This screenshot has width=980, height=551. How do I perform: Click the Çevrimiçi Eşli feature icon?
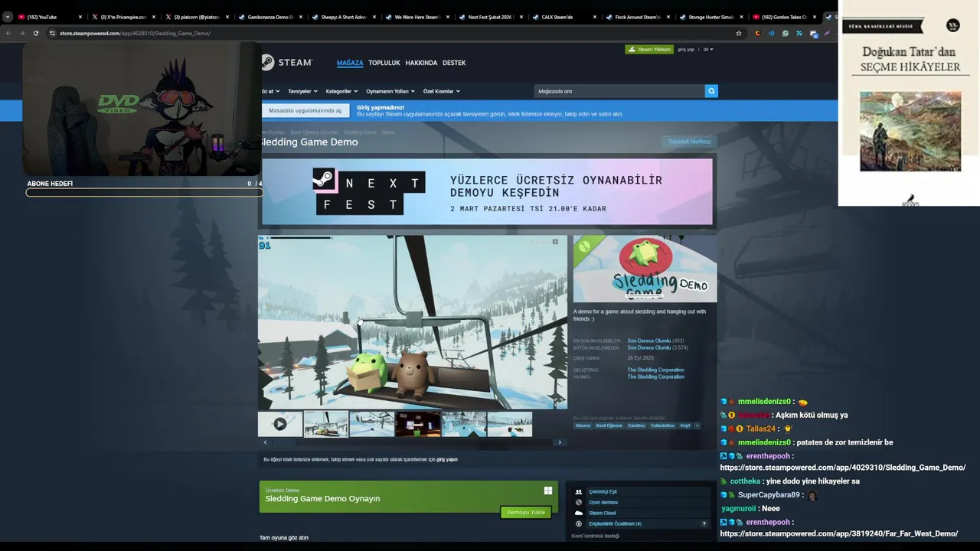click(578, 492)
